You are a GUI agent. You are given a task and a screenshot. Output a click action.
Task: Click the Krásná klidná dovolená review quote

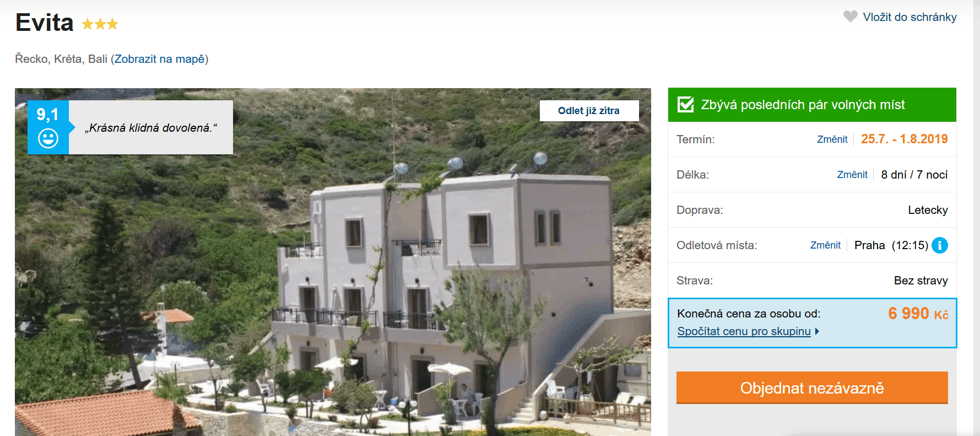point(151,128)
